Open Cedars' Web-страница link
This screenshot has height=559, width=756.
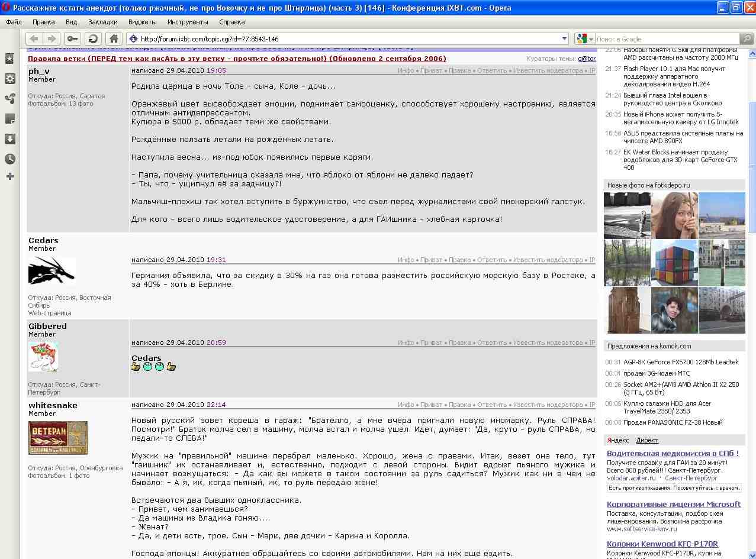pos(50,313)
